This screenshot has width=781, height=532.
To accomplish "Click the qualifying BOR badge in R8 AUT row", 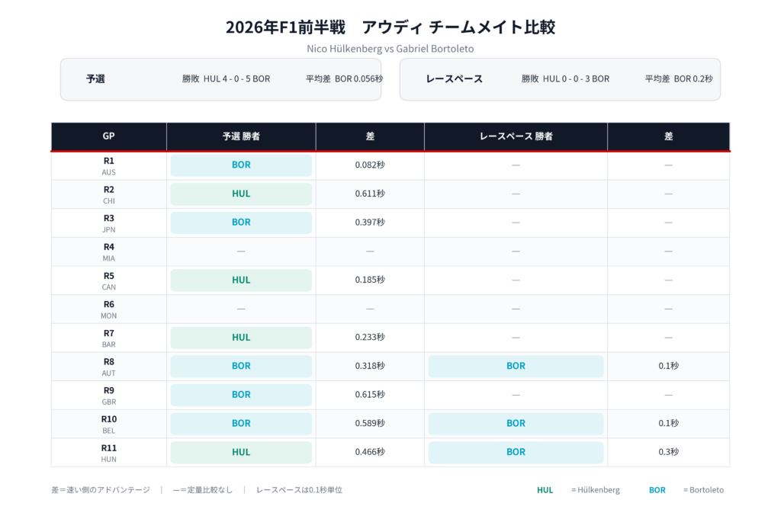I will [241, 367].
